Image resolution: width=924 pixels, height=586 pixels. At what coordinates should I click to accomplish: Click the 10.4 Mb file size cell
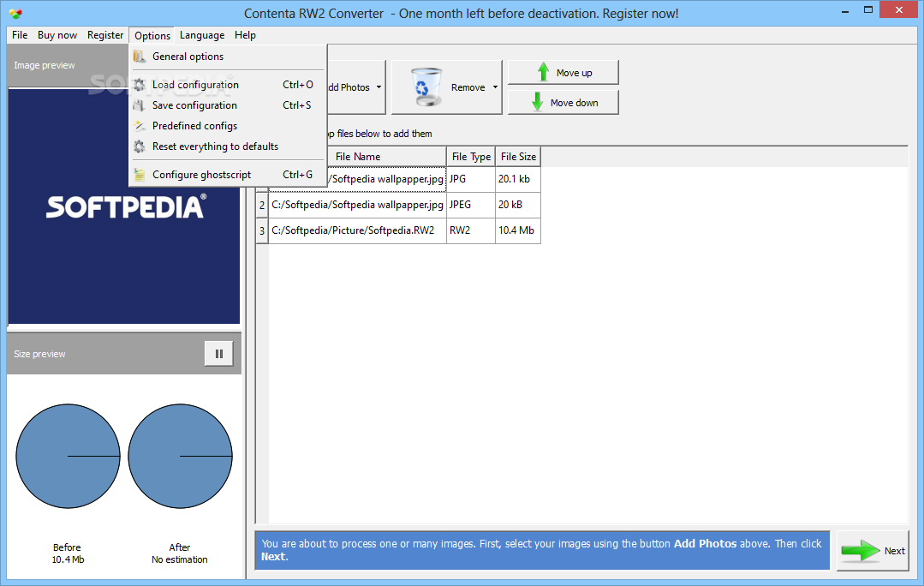(518, 230)
